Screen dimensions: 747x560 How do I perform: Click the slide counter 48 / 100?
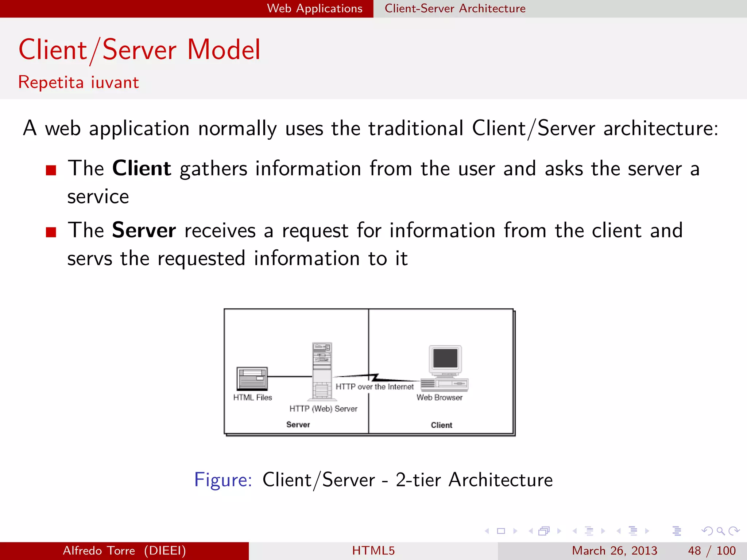pyautogui.click(x=712, y=551)
